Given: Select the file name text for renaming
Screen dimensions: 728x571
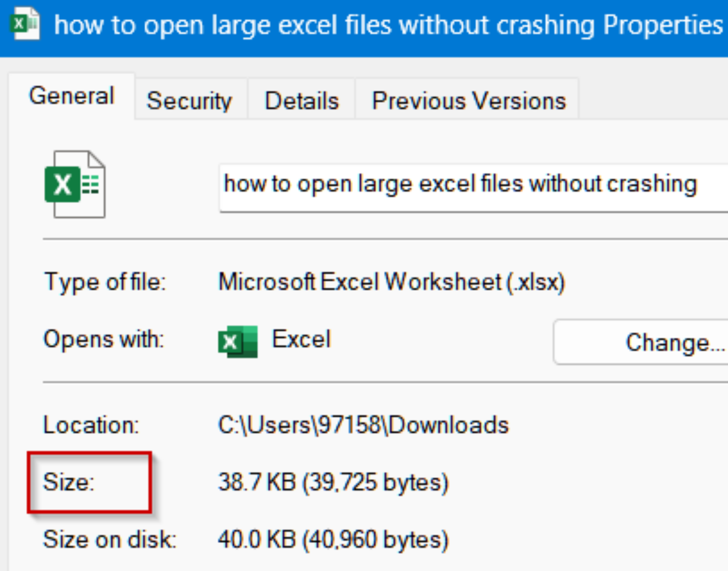Looking at the screenshot, I should pos(460,185).
